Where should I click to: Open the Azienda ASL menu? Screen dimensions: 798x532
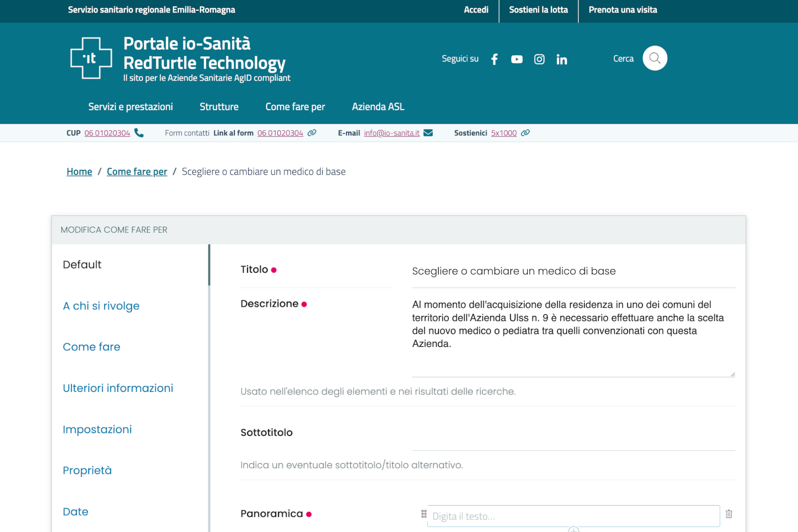click(x=378, y=107)
